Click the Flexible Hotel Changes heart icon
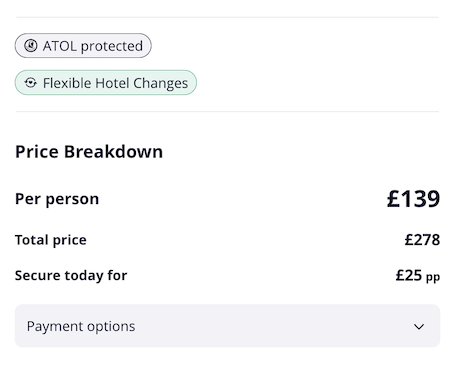454x378 pixels. pyautogui.click(x=31, y=83)
